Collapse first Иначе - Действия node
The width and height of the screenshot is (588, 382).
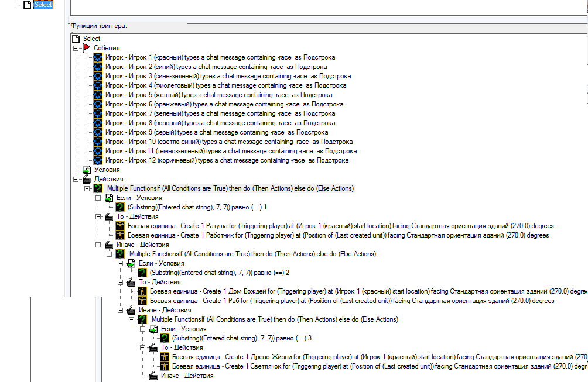98,245
